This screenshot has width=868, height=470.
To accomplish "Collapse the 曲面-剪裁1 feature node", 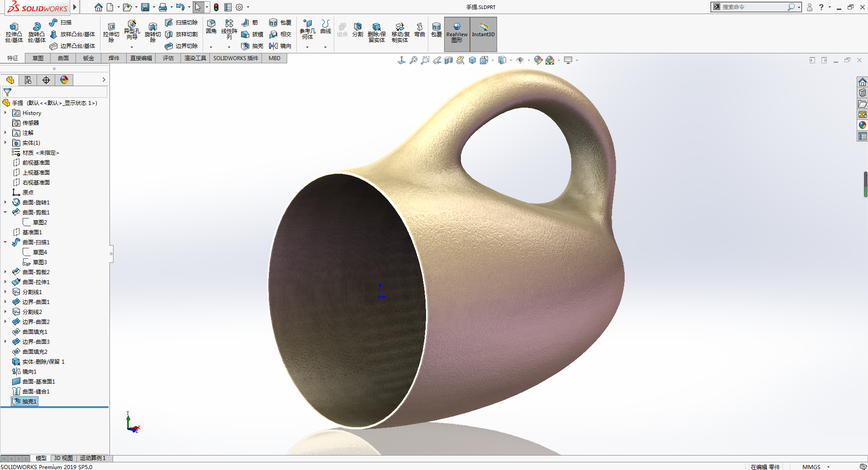I will click(x=5, y=212).
